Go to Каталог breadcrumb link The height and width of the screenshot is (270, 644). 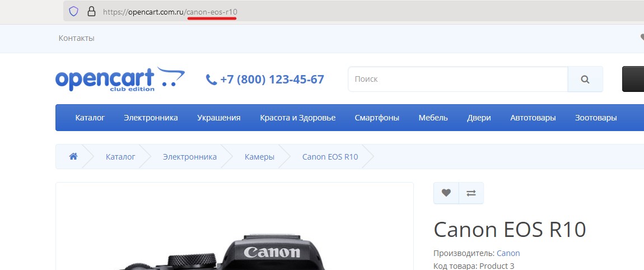(x=120, y=157)
